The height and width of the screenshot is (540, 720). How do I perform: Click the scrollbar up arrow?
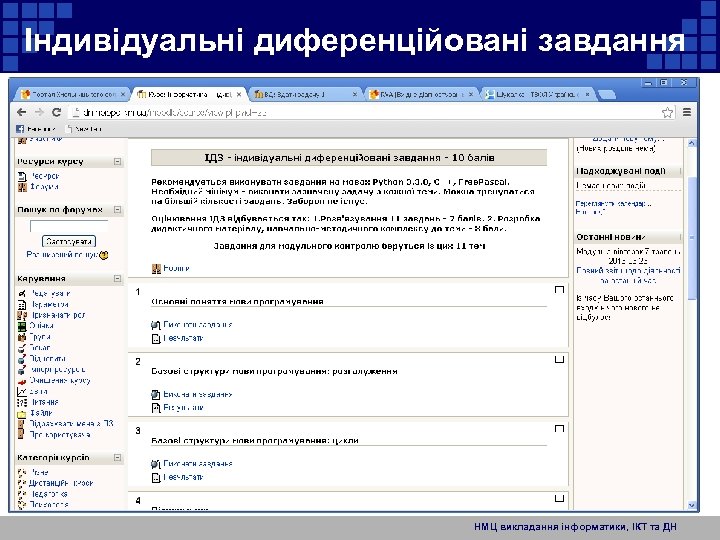692,143
